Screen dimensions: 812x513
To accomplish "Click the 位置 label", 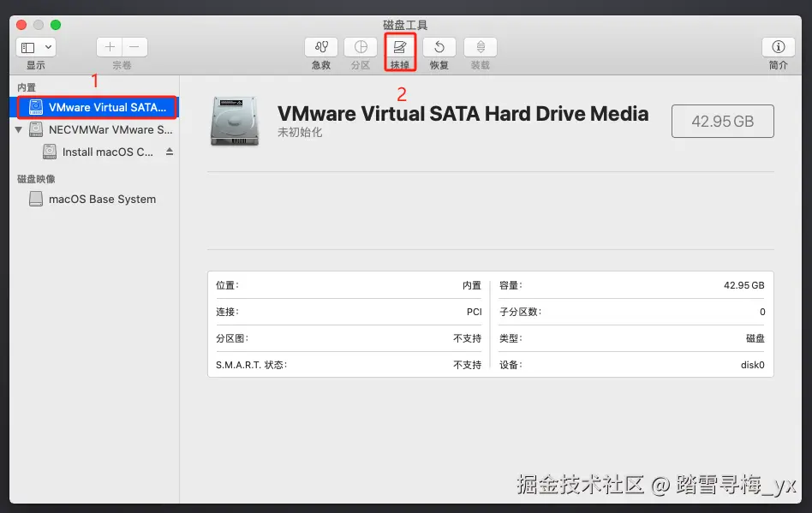I will pos(227,285).
